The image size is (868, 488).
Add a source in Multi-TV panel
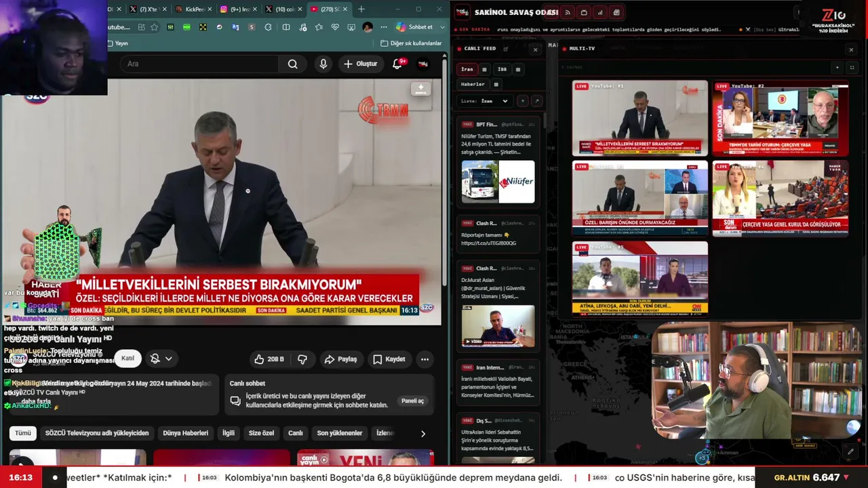point(837,67)
